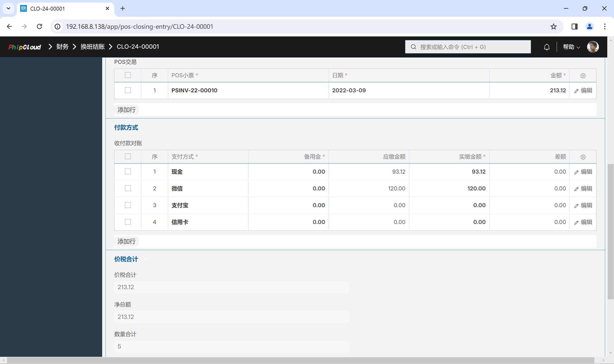Image resolution: width=614 pixels, height=364 pixels.
Task: Click 微信 实缴金额 cell 120.00
Action: point(449,188)
